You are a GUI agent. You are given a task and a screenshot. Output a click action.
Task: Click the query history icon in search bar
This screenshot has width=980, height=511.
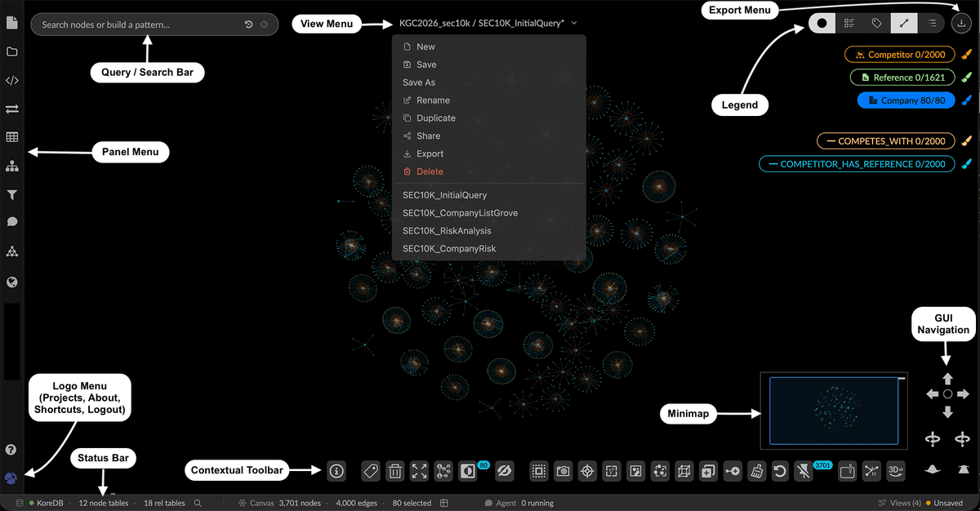coord(248,24)
